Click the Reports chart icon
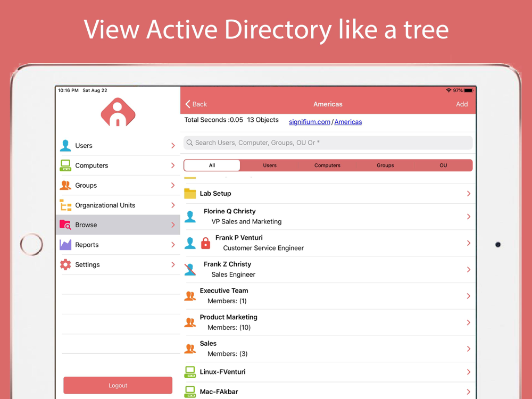 (x=65, y=245)
